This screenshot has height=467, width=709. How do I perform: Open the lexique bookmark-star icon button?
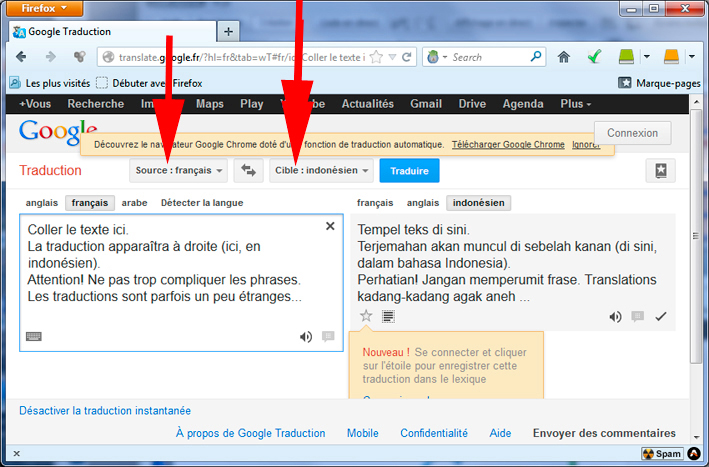pos(661,170)
